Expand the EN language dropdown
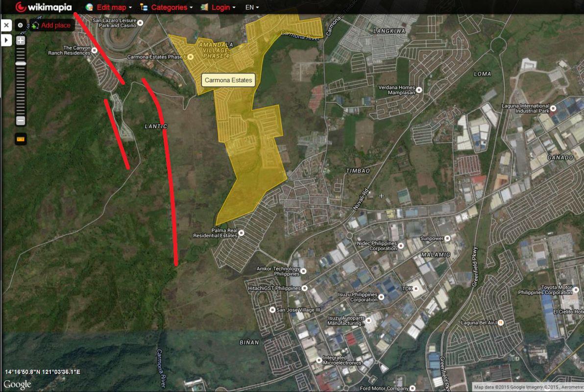Viewport: 584px width, 392px height. (x=252, y=7)
